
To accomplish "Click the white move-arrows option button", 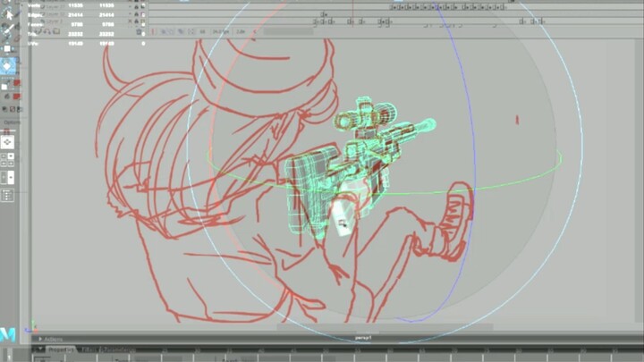I will [x=7, y=142].
